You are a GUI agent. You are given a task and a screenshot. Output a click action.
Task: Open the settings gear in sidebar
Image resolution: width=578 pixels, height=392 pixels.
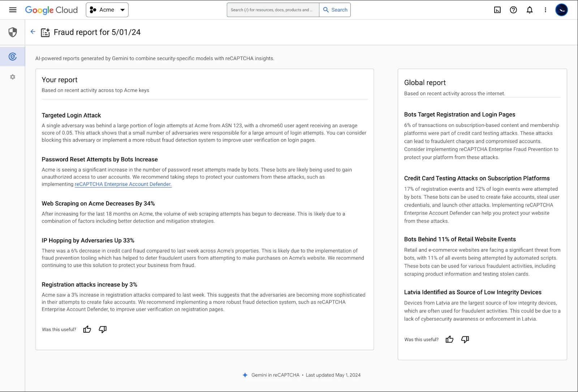click(13, 77)
